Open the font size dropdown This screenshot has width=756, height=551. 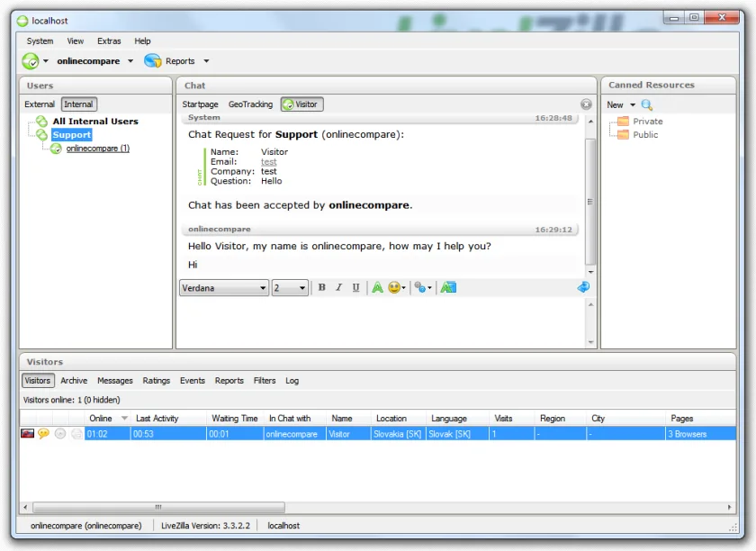click(289, 288)
